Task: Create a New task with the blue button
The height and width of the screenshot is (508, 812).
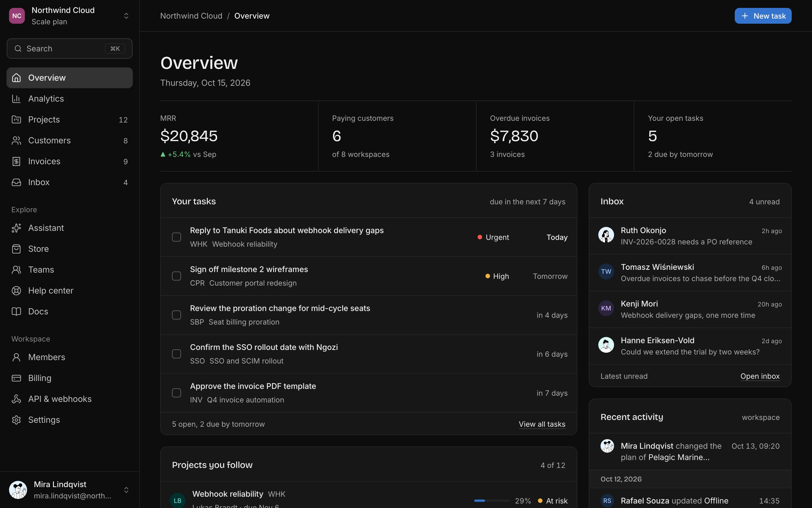Action: click(763, 16)
